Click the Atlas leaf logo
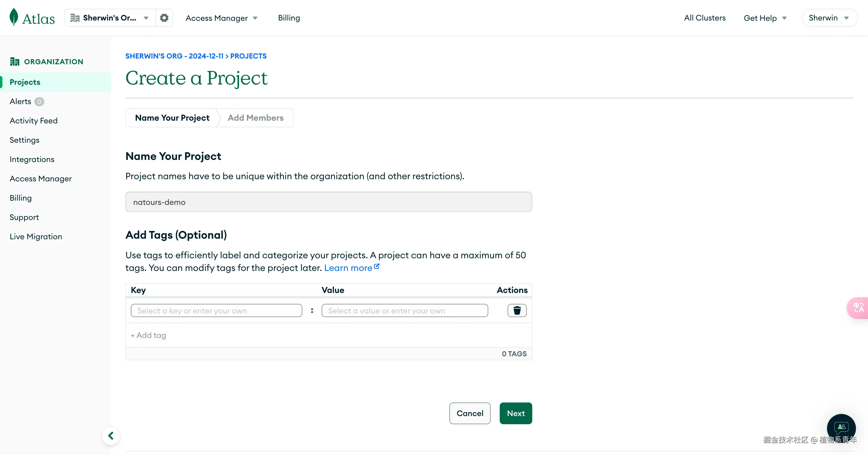 [x=14, y=17]
